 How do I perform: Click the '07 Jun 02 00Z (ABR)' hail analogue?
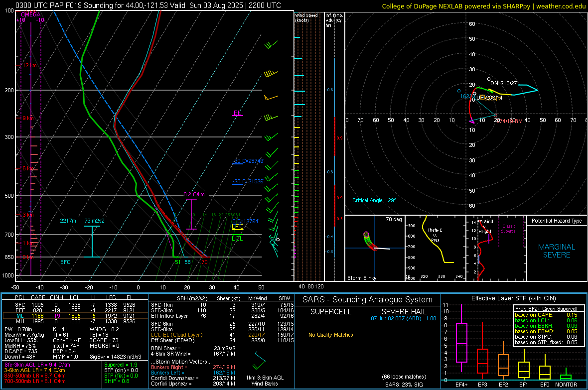pos(396,318)
